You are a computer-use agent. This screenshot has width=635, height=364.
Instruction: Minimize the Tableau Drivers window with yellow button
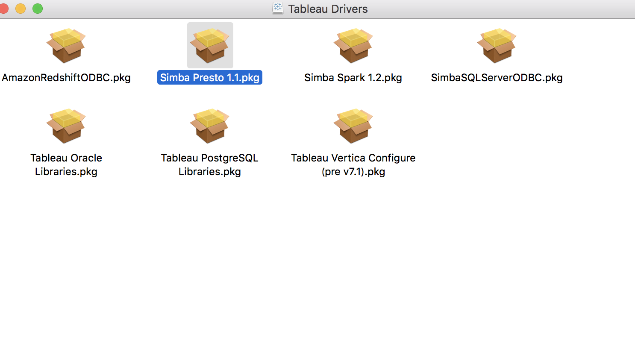click(21, 9)
